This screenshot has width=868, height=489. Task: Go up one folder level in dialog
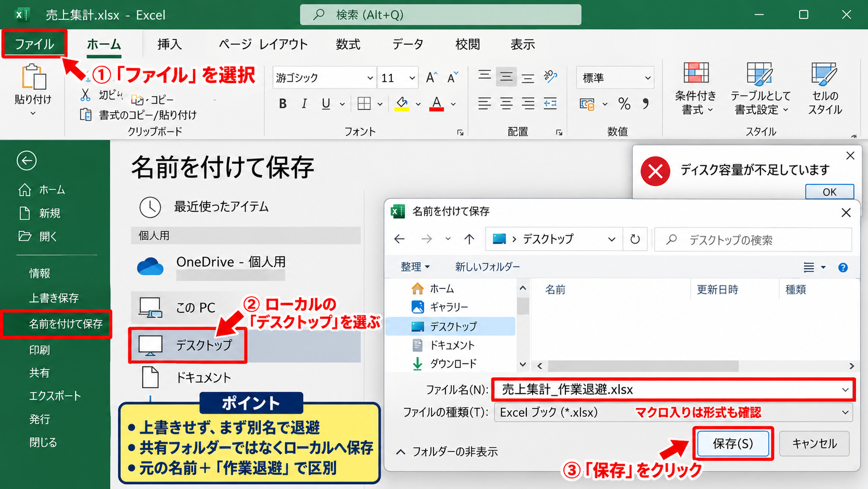click(x=469, y=239)
